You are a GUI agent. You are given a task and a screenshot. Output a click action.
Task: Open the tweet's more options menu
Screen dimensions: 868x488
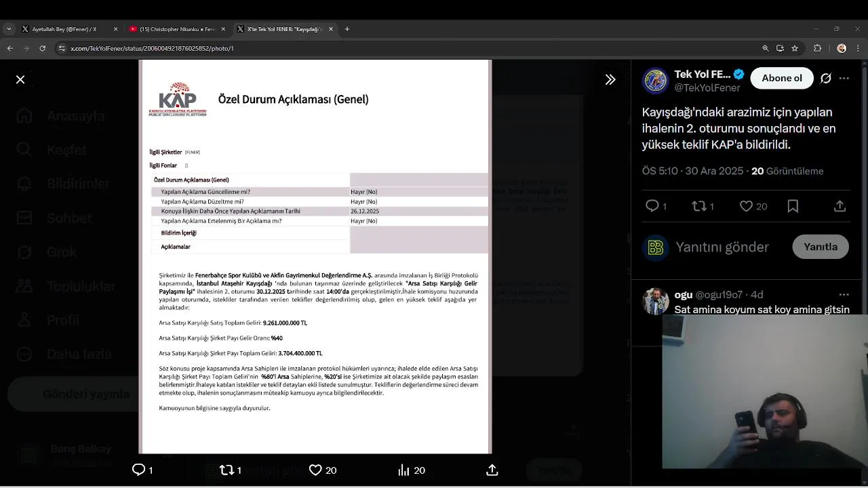[844, 78]
